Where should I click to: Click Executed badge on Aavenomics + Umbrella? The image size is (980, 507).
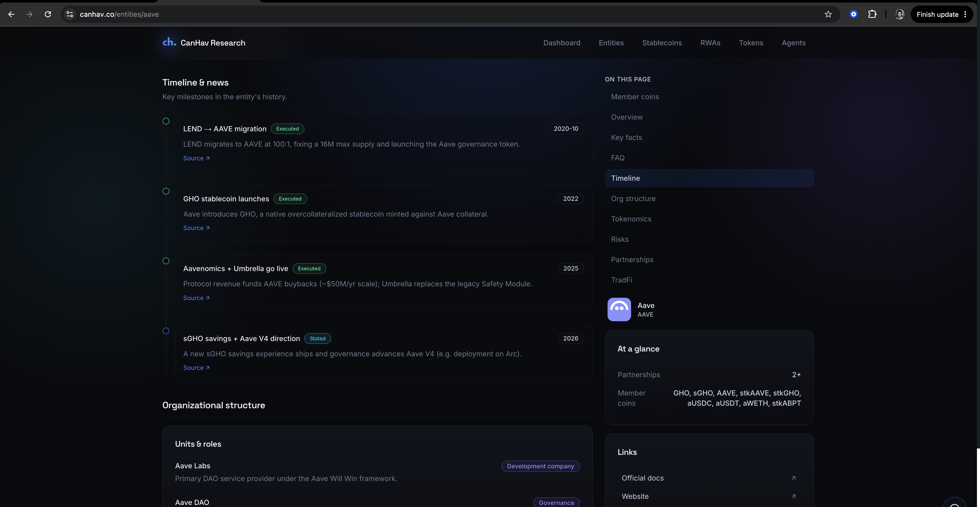tap(309, 269)
